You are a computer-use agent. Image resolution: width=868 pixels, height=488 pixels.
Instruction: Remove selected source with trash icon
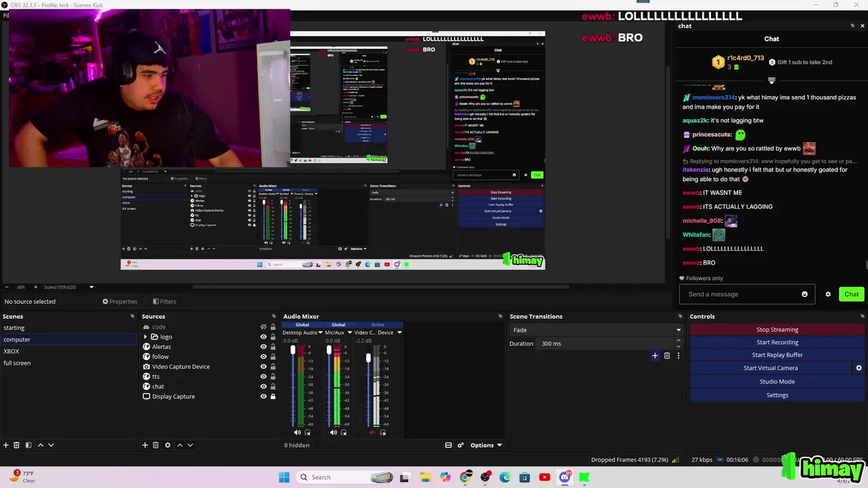coord(155,445)
